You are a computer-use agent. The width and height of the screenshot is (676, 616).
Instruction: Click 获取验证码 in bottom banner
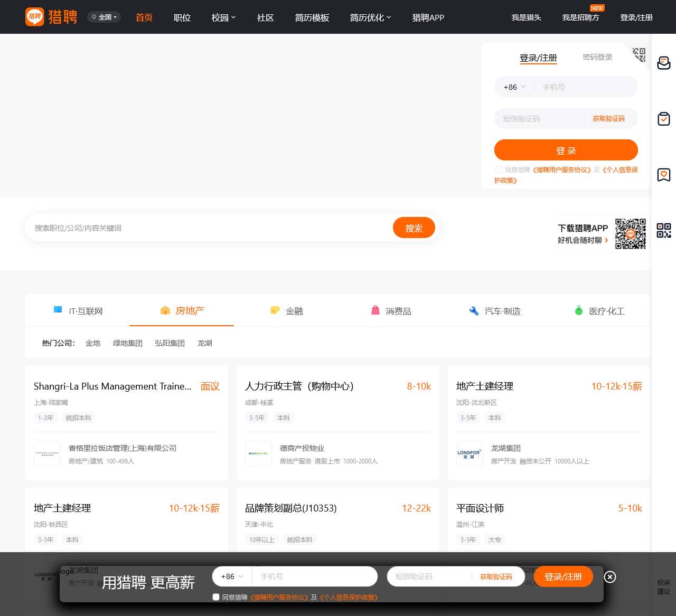coord(496,576)
